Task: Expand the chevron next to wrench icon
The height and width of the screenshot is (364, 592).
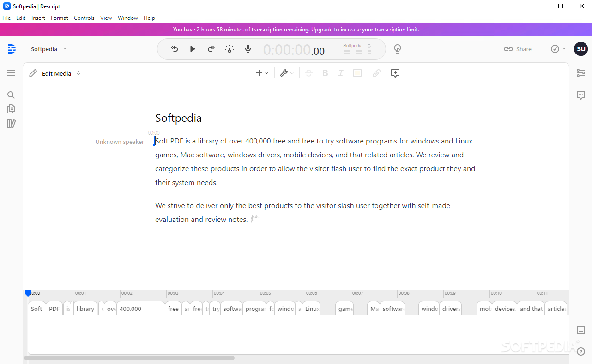Action: [292, 73]
